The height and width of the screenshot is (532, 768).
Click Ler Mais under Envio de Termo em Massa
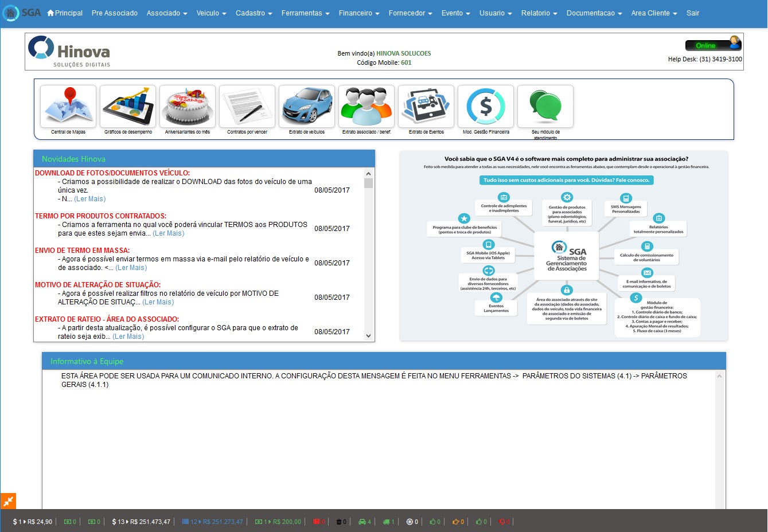coord(131,268)
